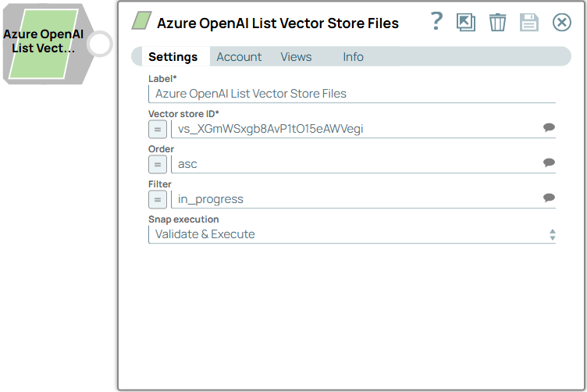Screen dimensions: 587x392
Task: Click the pop-out dialog icon
Action: (466, 23)
